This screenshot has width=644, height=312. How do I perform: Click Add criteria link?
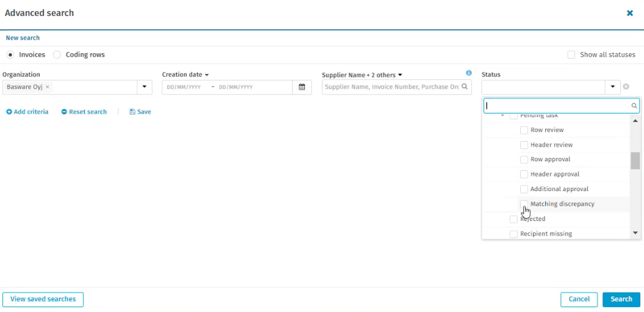coord(27,112)
